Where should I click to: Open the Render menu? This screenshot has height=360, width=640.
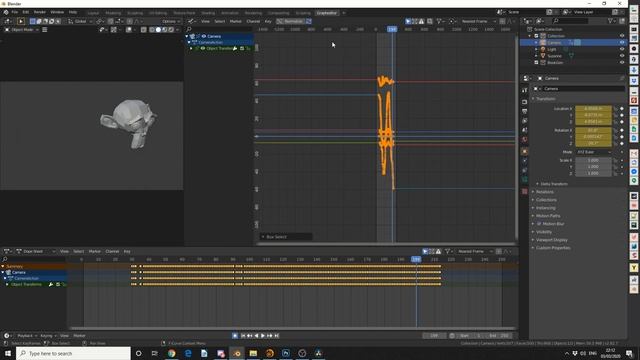click(x=40, y=12)
